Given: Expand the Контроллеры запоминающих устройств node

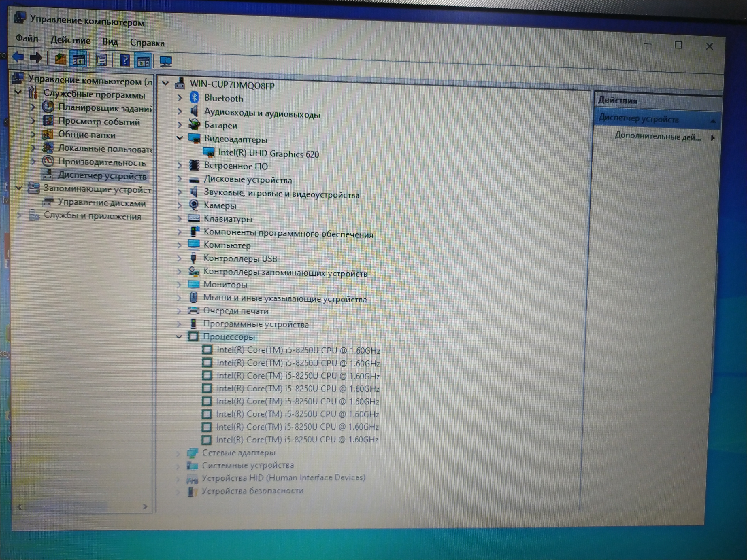Looking at the screenshot, I should [179, 271].
